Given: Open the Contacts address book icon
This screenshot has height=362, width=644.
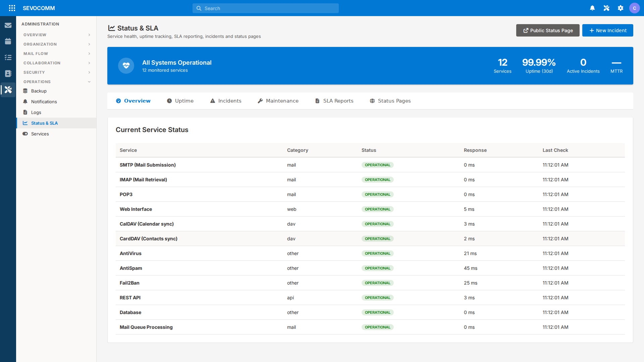Looking at the screenshot, I should point(8,73).
